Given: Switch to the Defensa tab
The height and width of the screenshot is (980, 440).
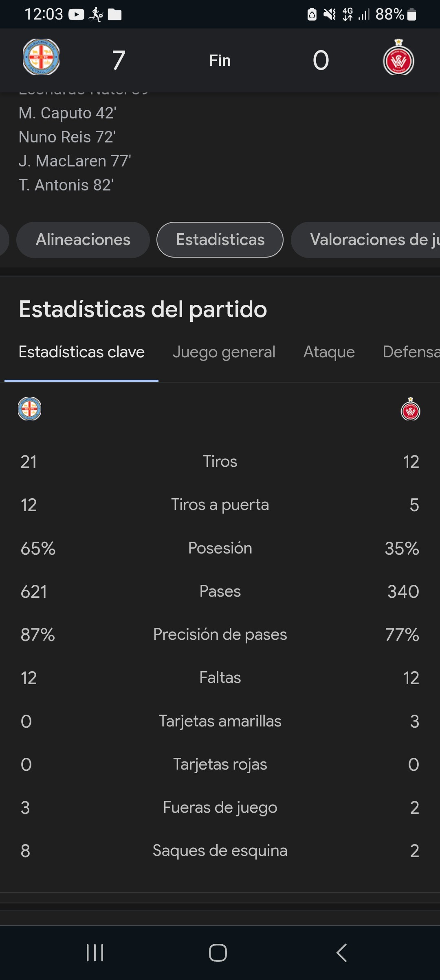Looking at the screenshot, I should click(411, 352).
